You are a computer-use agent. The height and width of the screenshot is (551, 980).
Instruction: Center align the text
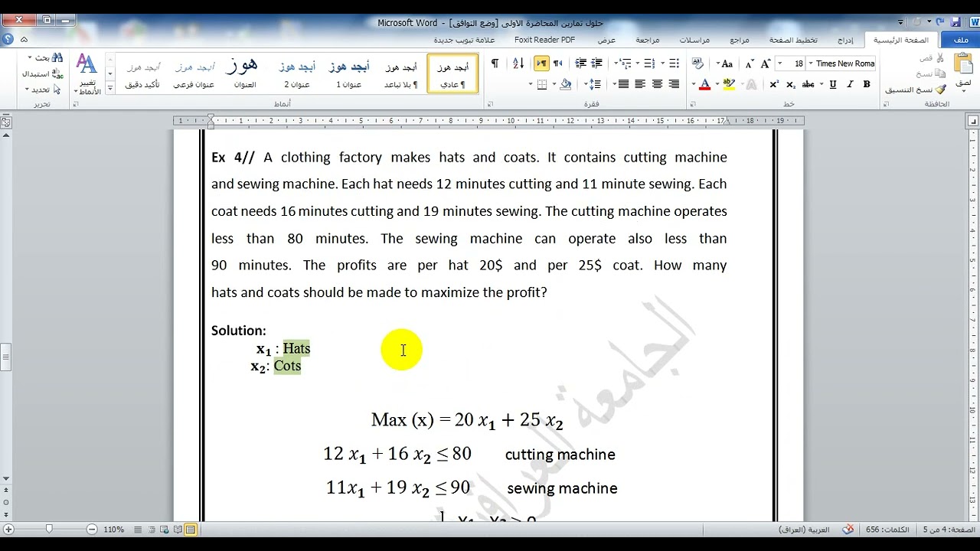click(657, 84)
